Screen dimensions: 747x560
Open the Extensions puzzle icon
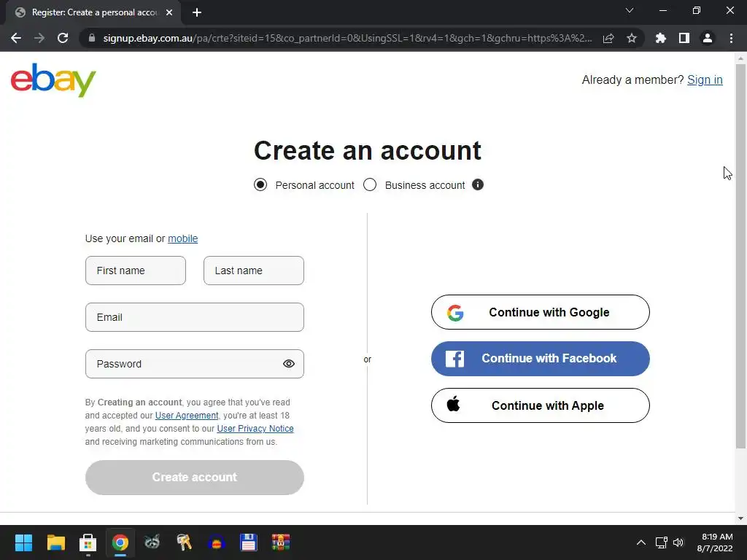tap(661, 38)
